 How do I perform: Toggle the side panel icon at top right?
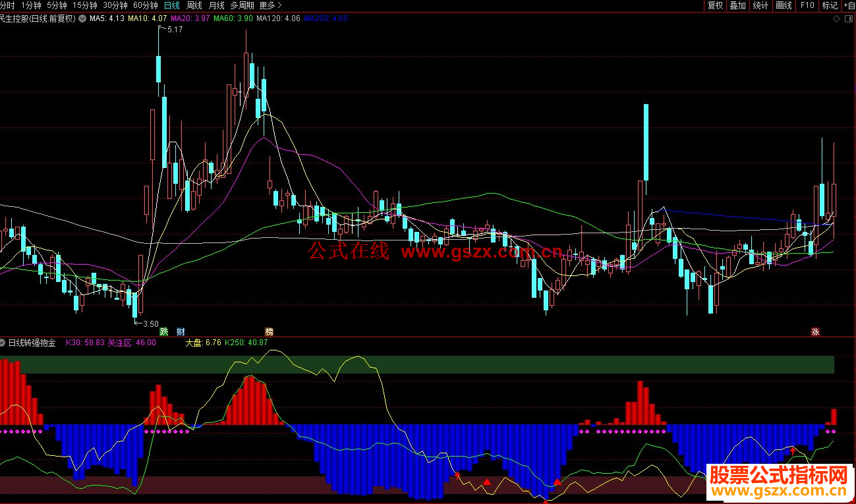pyautogui.click(x=847, y=19)
